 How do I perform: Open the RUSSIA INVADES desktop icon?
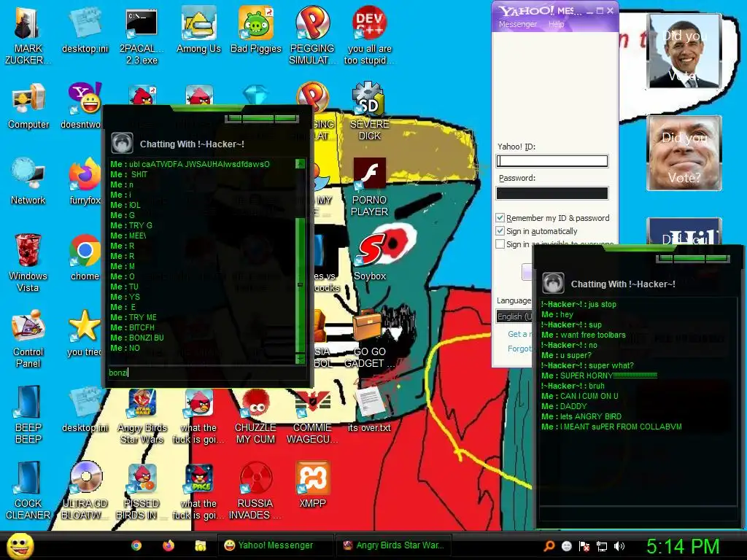coord(255,491)
